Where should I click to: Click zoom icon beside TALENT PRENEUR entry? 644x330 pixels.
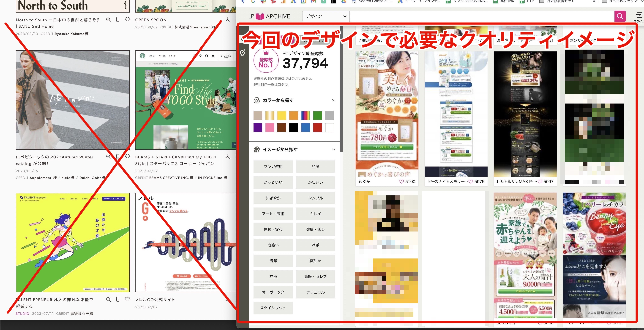pyautogui.click(x=108, y=299)
